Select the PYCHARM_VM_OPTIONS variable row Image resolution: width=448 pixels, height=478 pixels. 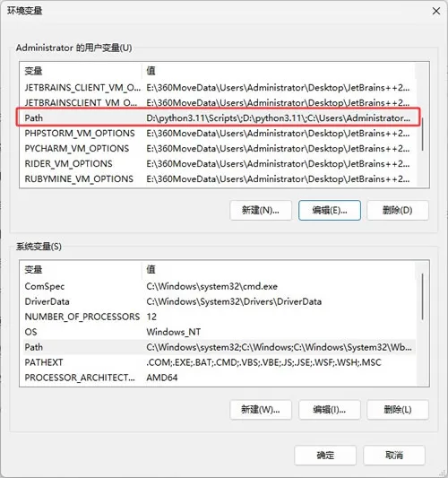(218, 149)
